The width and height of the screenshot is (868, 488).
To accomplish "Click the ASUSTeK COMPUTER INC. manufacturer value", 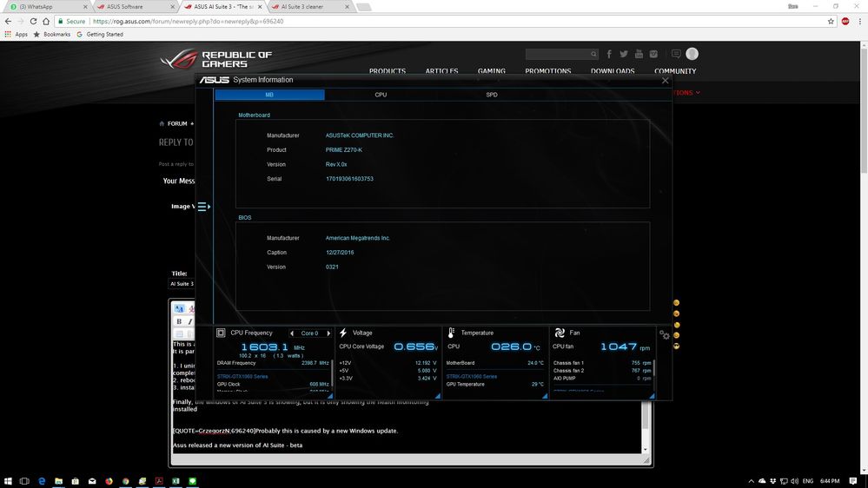I will click(360, 135).
